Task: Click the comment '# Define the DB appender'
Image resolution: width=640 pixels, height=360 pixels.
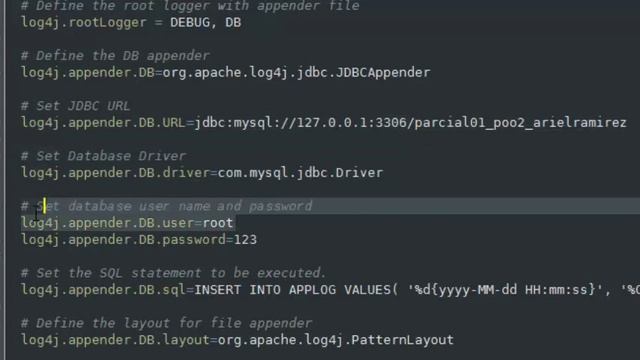Action: pyautogui.click(x=115, y=56)
